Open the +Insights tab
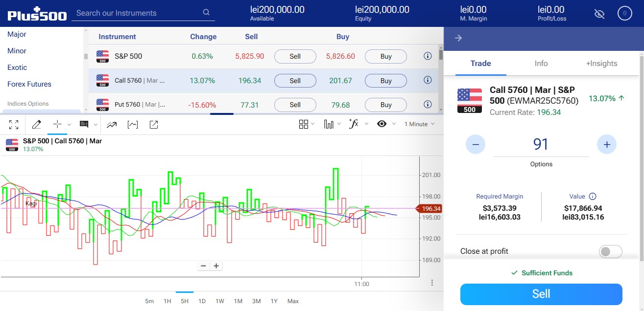644x311 pixels. [x=601, y=64]
